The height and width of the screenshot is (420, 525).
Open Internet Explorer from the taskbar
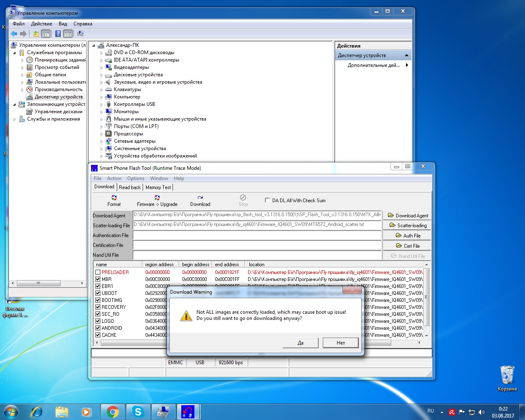click(x=37, y=412)
